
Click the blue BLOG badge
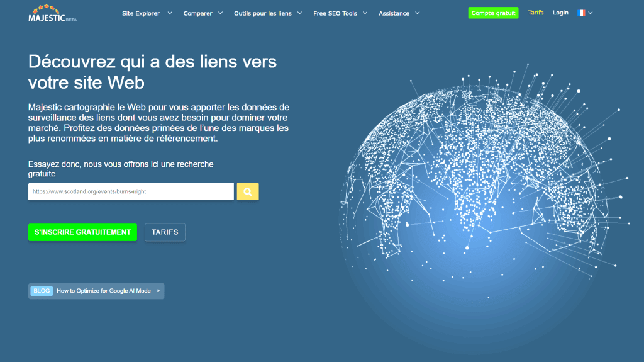[x=42, y=291]
